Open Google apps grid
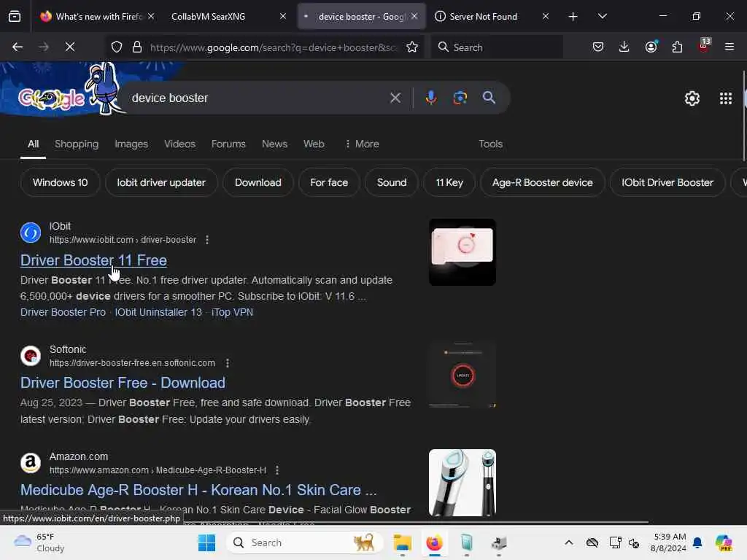747x560 pixels. (726, 98)
